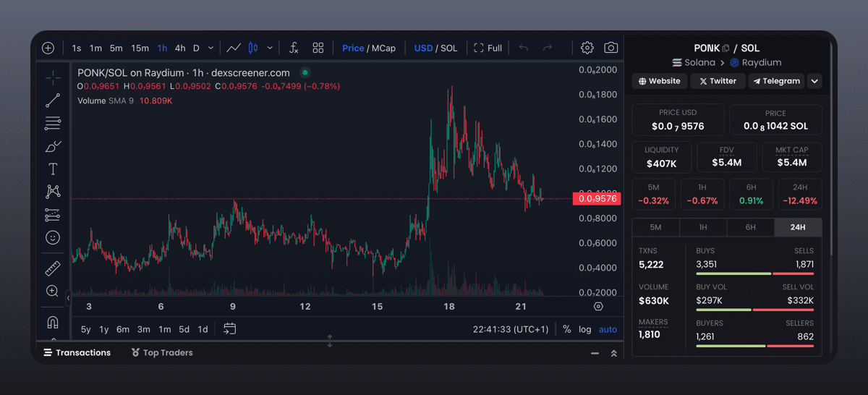Image resolution: width=868 pixels, height=395 pixels.
Task: Toggle logarithmic scale with log
Action: point(584,329)
